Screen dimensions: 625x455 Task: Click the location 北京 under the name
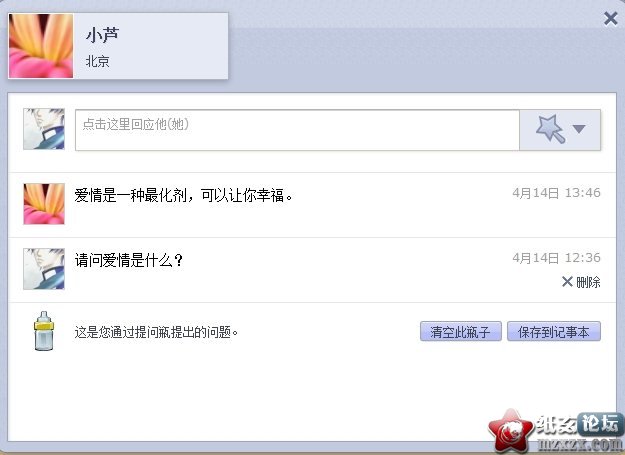click(x=98, y=61)
